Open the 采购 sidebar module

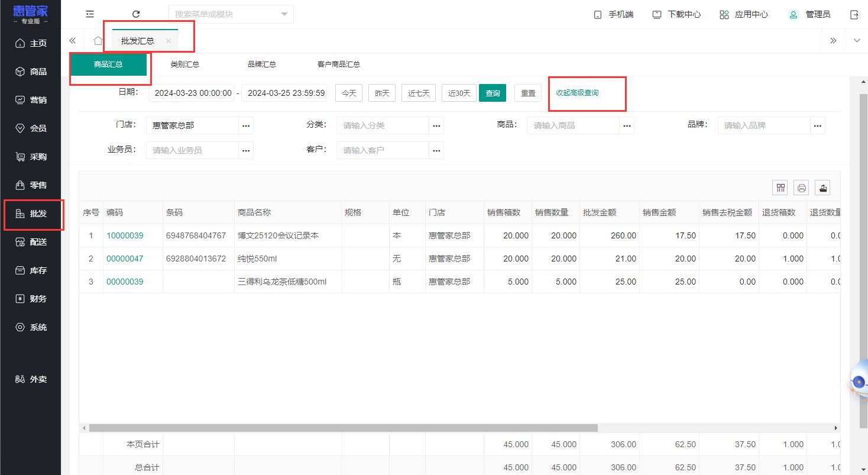[x=31, y=157]
